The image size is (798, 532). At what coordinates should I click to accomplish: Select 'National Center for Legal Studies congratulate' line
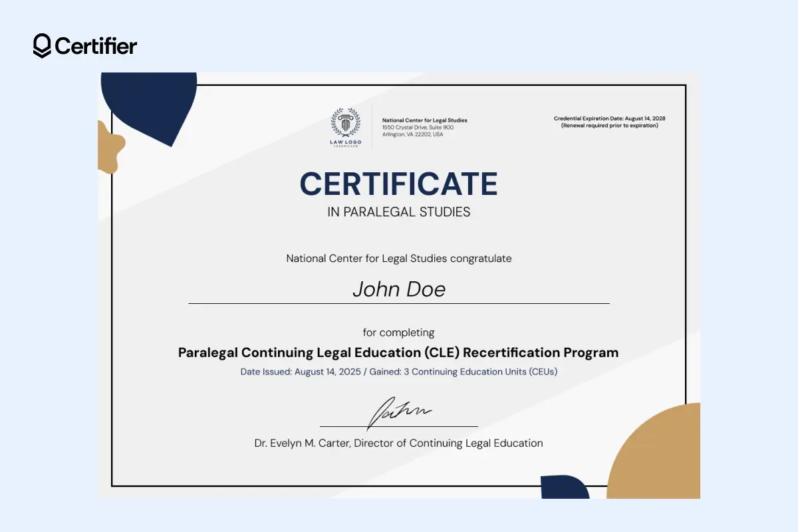[x=399, y=258]
